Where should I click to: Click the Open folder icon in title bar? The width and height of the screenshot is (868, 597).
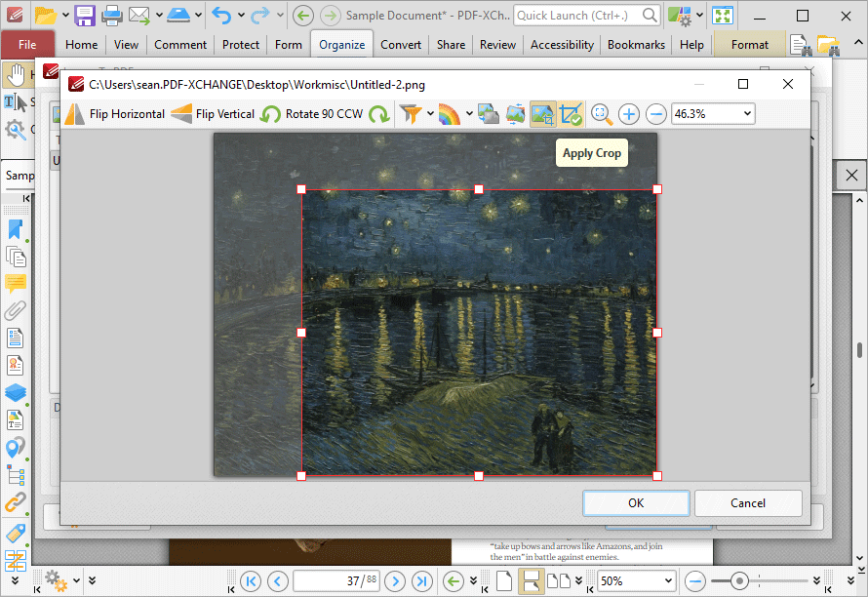pos(46,16)
